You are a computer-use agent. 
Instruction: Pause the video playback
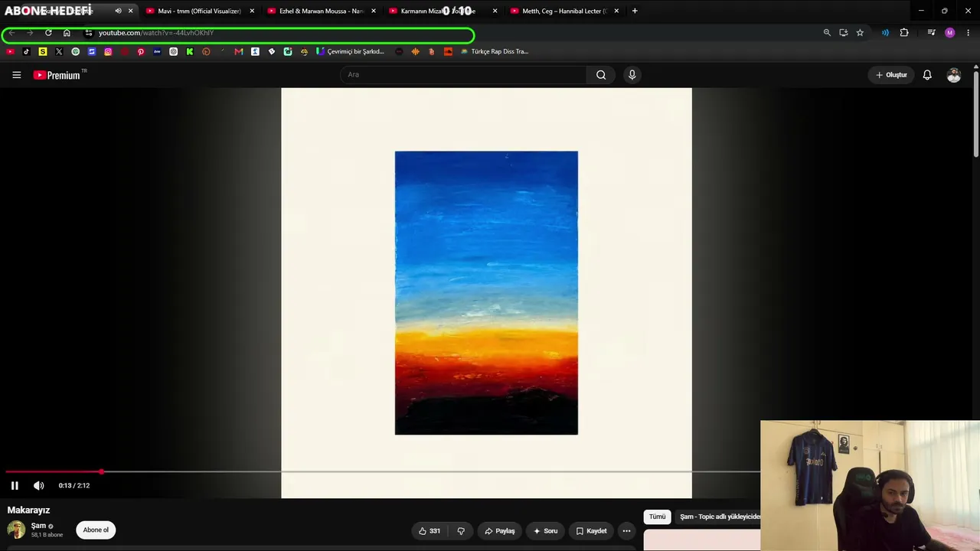tap(15, 485)
